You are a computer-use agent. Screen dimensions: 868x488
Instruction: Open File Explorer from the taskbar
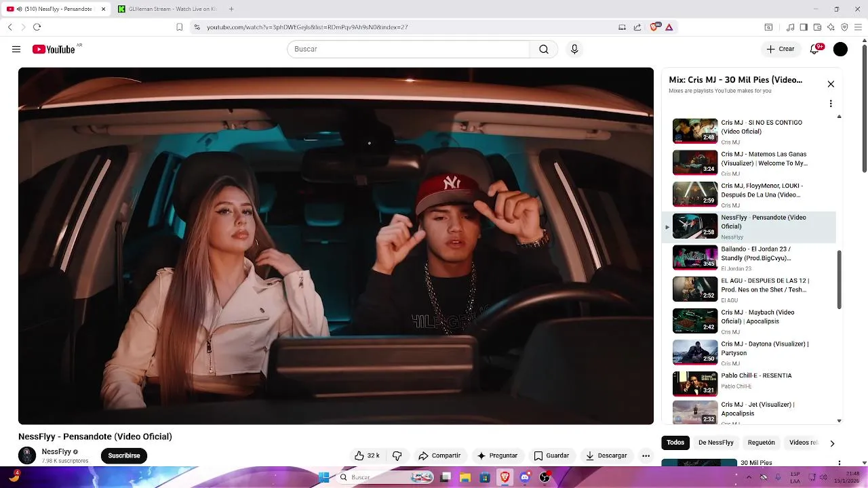(465, 477)
